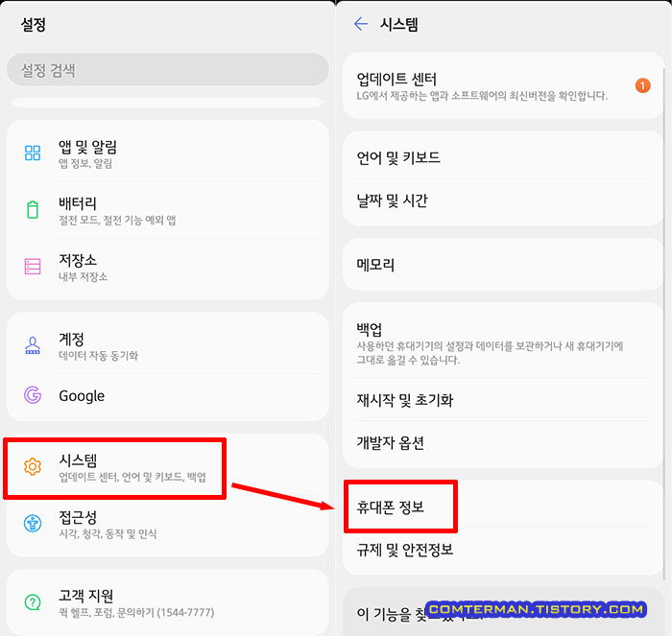Open 언어 및 키보드
This screenshot has width=672, height=636.
click(x=504, y=157)
